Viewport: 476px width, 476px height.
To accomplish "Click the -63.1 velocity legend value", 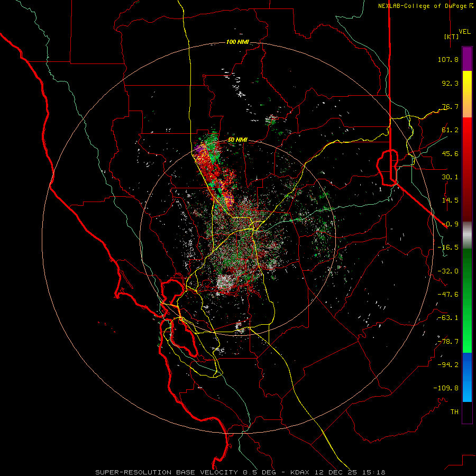I will click(448, 318).
